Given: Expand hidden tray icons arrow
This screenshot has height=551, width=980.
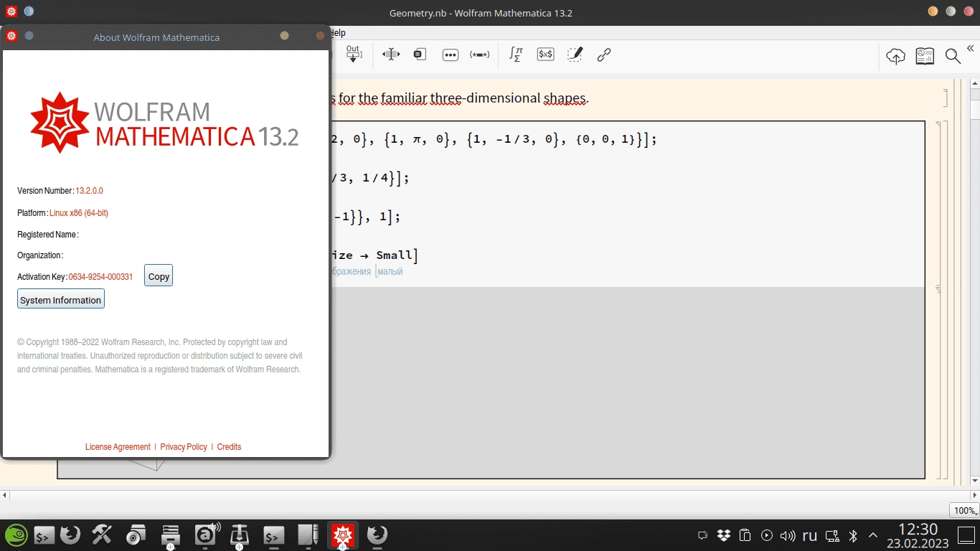Looking at the screenshot, I should [x=873, y=535].
